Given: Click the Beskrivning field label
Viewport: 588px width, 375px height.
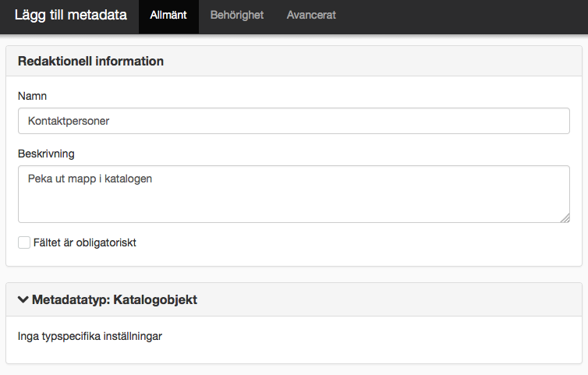Looking at the screenshot, I should pos(46,154).
